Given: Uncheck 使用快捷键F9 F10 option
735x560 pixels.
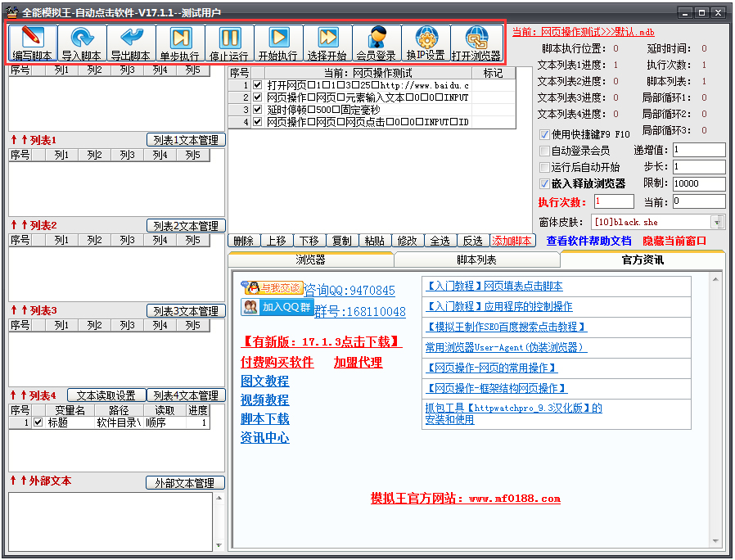Looking at the screenshot, I should click(x=543, y=136).
